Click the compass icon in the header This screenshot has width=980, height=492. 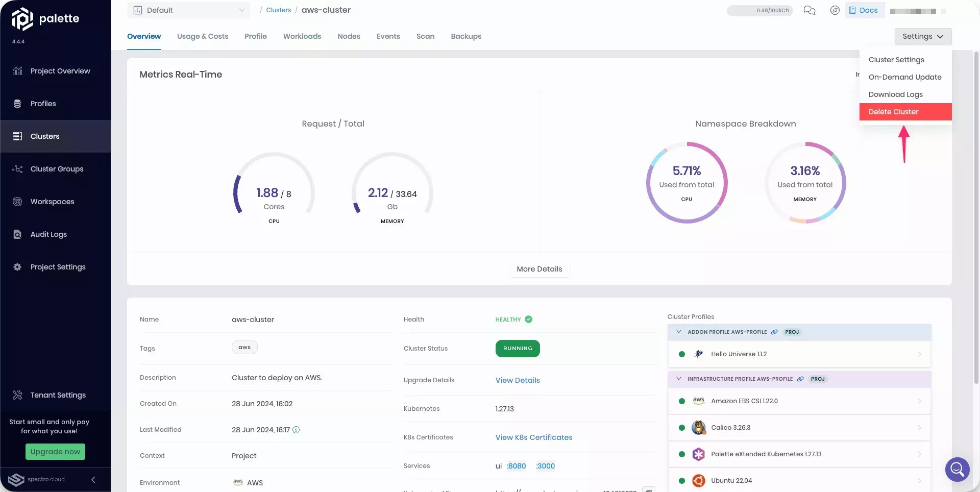coord(835,10)
